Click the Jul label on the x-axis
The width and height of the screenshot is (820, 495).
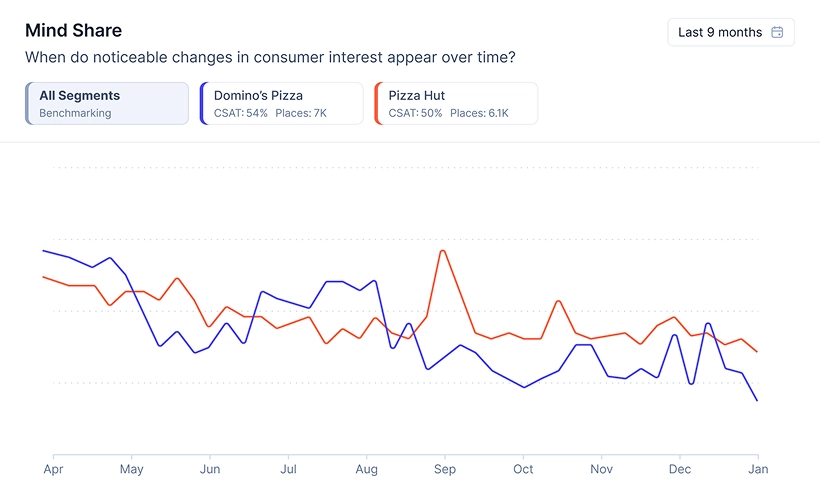[x=288, y=468]
